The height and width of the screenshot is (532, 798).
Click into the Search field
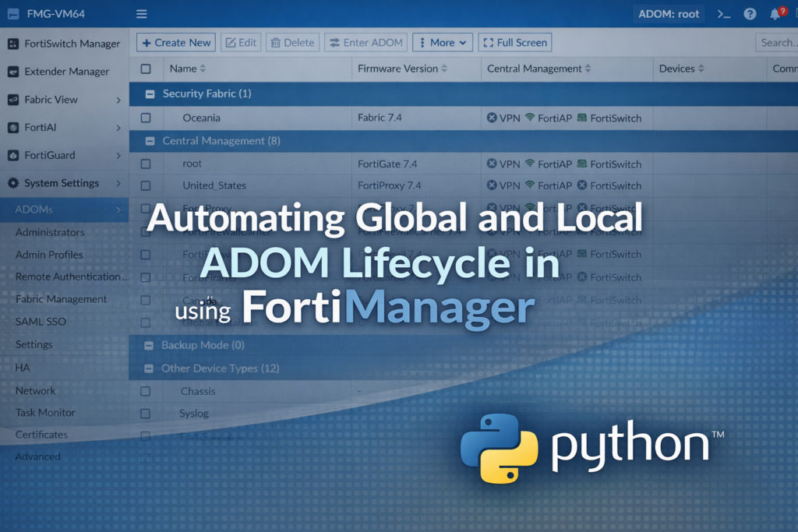[777, 43]
